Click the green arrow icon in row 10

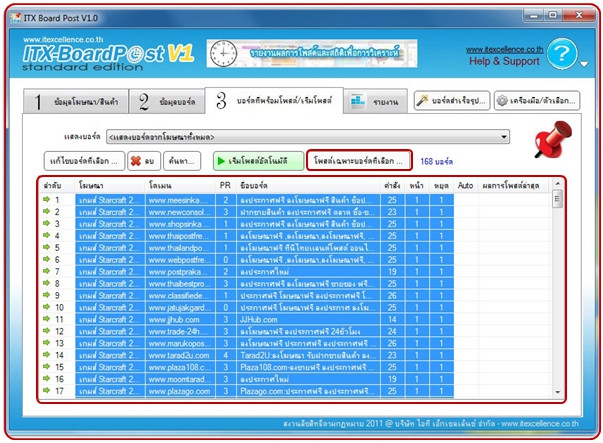point(47,306)
